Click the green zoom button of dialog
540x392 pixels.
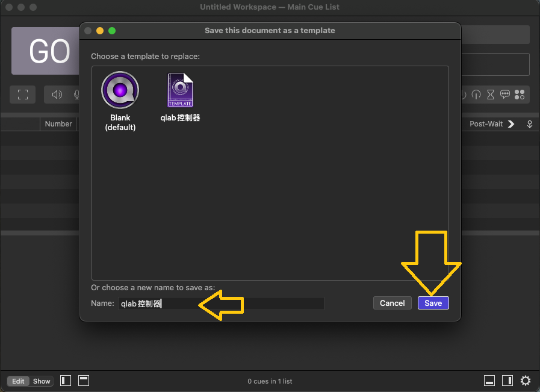click(x=112, y=31)
